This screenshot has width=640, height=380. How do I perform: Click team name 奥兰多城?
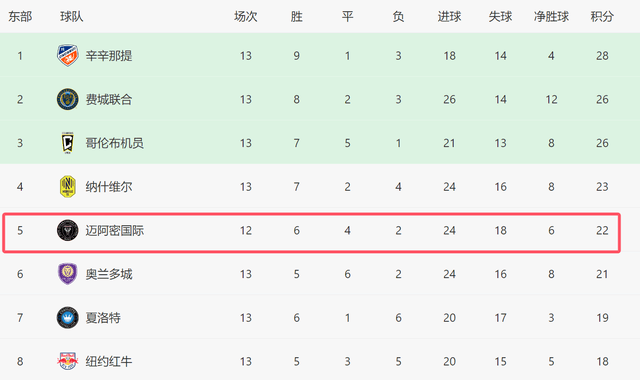click(x=109, y=274)
